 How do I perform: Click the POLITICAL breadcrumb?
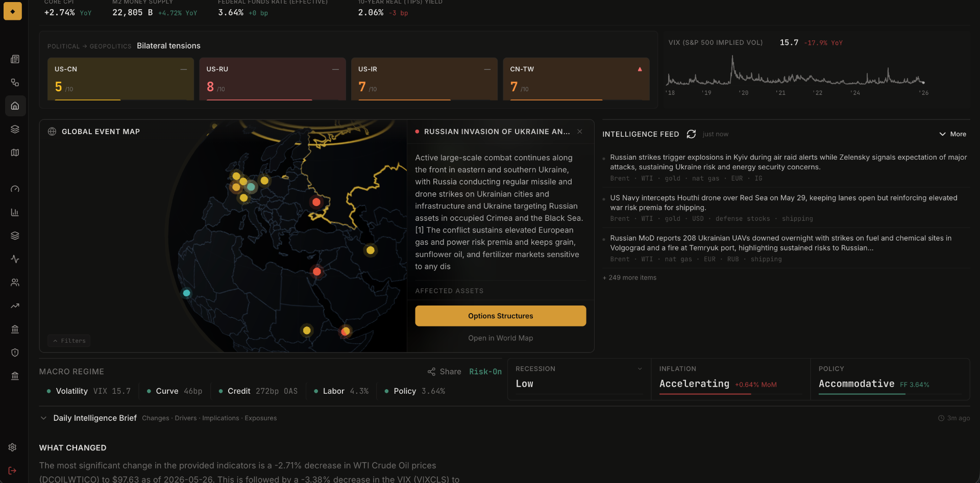pyautogui.click(x=64, y=46)
